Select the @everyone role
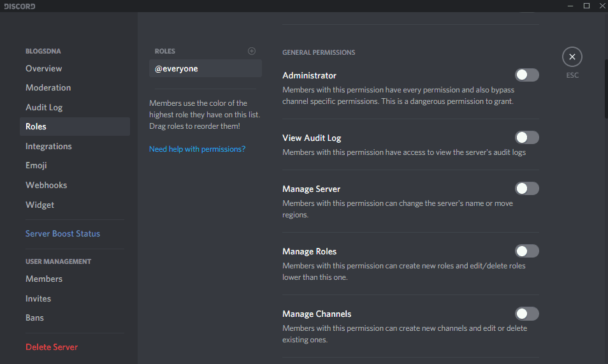 coord(205,68)
